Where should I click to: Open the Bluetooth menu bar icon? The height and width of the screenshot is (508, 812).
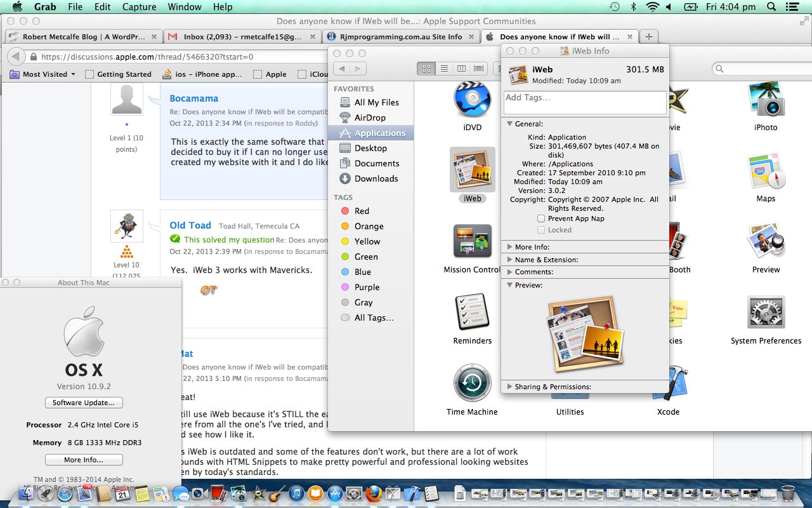point(633,7)
